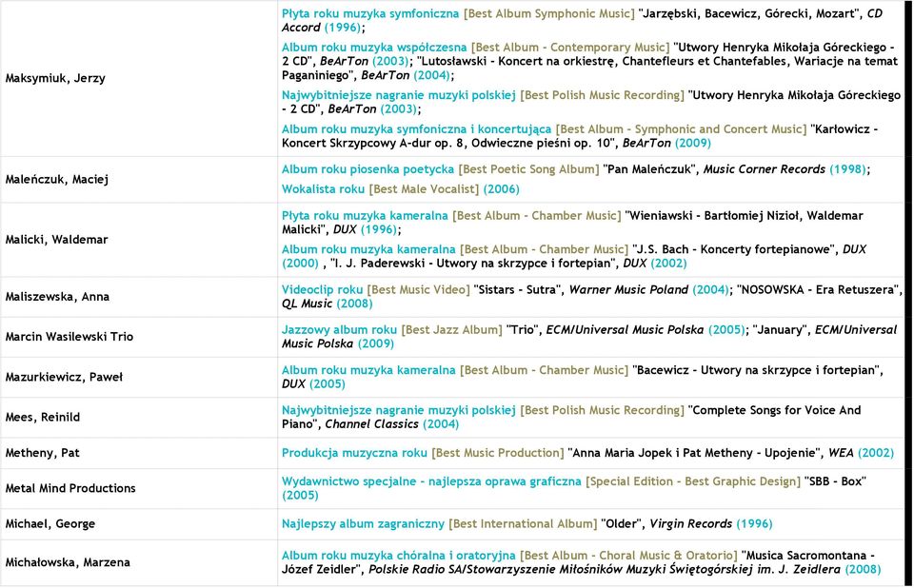
Task: Click year (1996) after Virgin Records
Action: 754,524
